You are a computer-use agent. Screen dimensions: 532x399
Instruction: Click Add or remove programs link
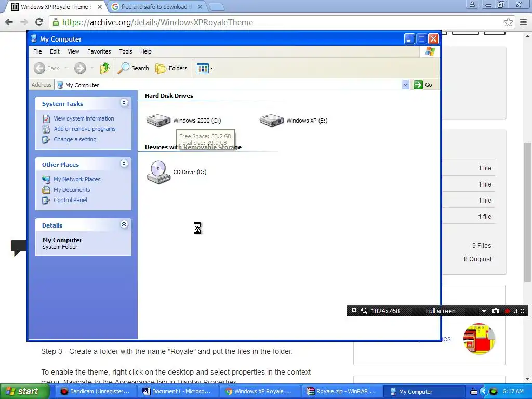(x=85, y=129)
